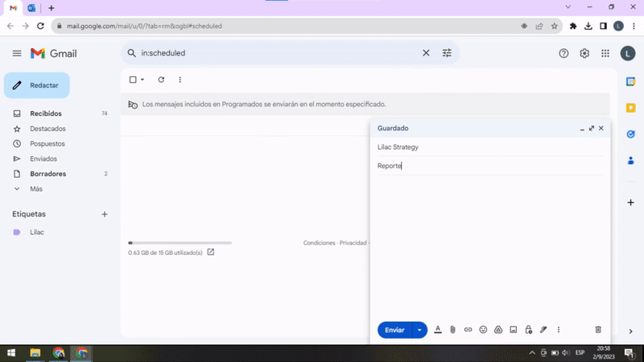The width and height of the screenshot is (644, 362).
Task: Open storage management link icon
Action: [x=211, y=252]
